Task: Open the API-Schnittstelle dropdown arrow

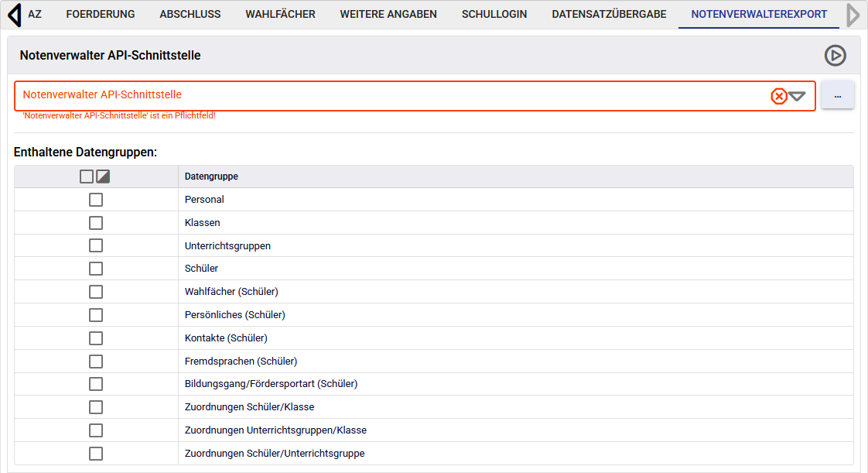Action: point(798,96)
